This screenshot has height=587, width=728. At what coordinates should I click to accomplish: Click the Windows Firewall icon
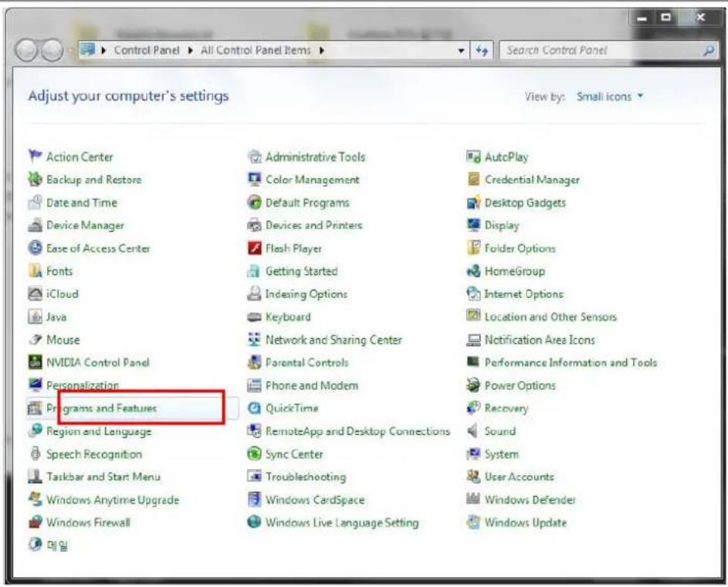click(35, 522)
